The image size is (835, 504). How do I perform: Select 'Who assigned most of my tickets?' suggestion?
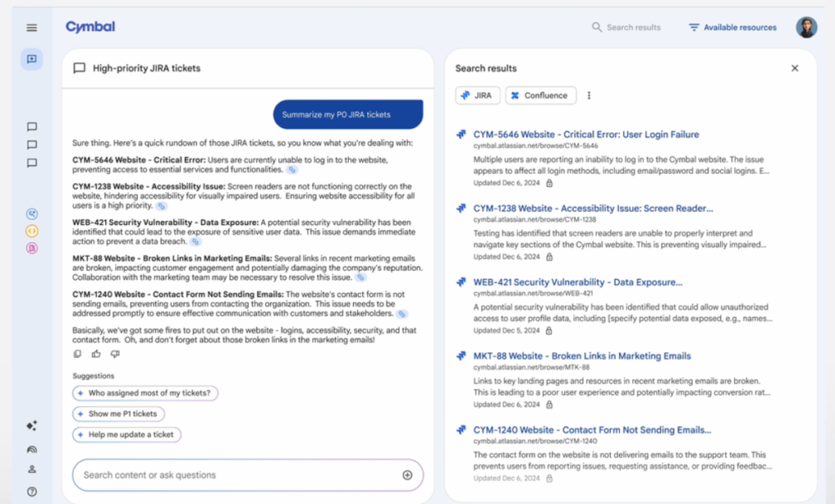point(145,393)
